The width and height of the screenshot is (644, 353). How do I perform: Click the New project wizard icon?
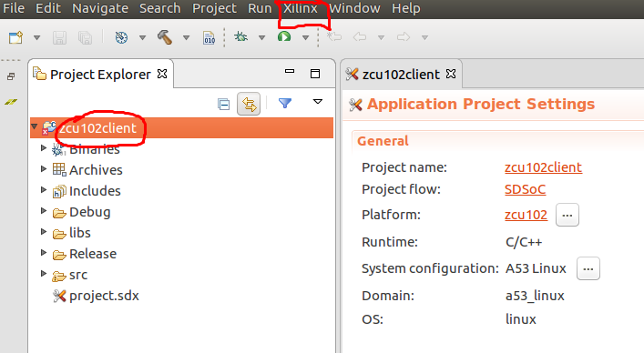point(16,37)
